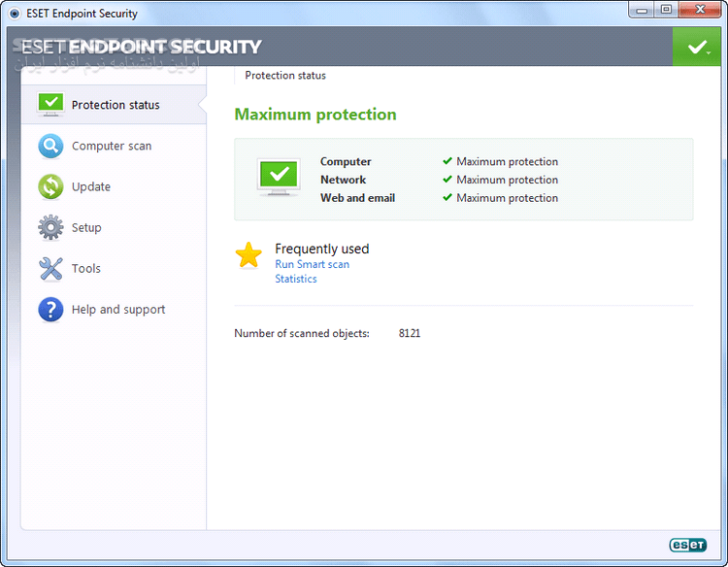
Task: Click the Help and support question mark icon
Action: (50, 310)
